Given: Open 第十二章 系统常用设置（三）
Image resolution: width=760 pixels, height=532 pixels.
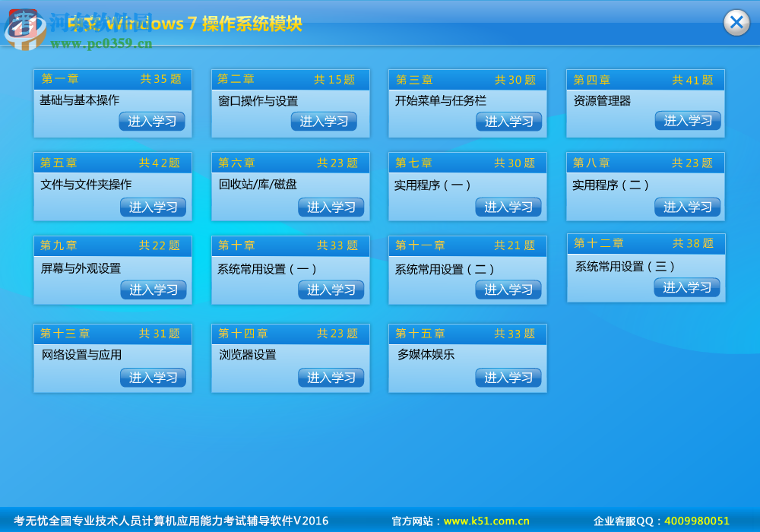Looking at the screenshot, I should click(x=686, y=287).
